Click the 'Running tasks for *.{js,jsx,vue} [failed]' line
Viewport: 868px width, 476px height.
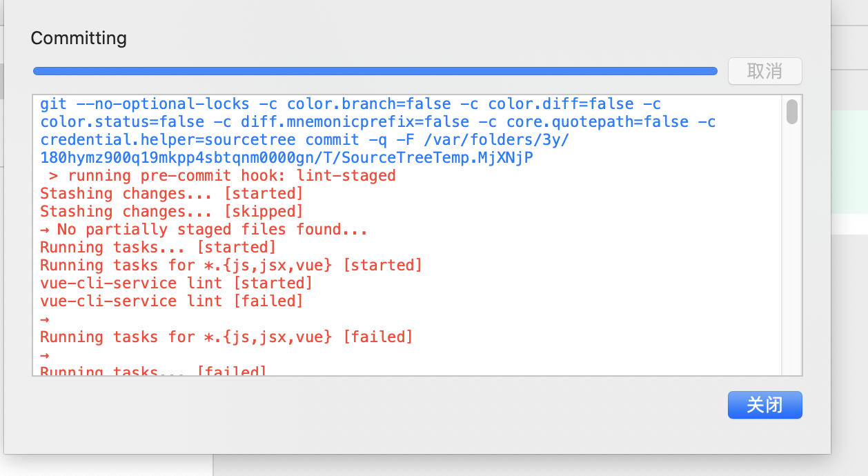coord(226,337)
